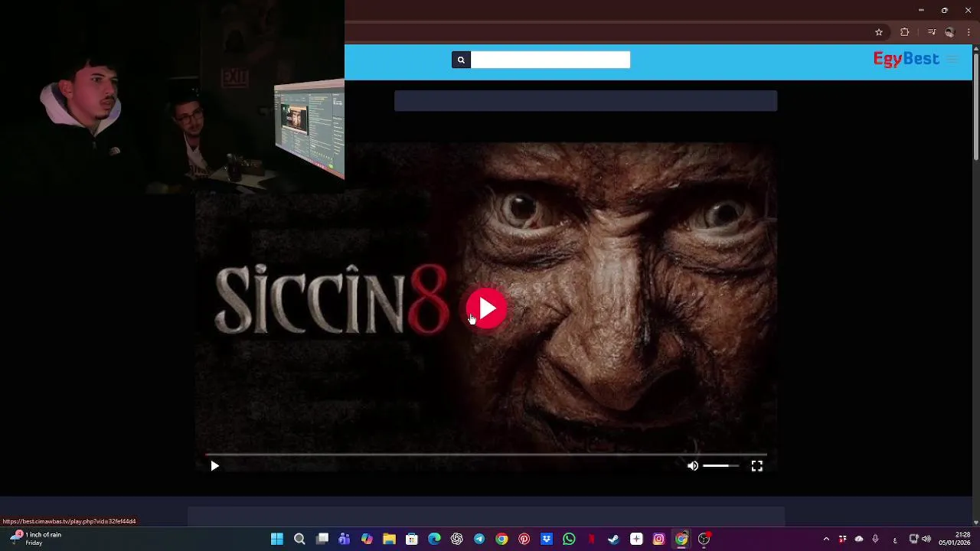
Task: Switch to the active Chrome profile window icon
Action: [681, 539]
